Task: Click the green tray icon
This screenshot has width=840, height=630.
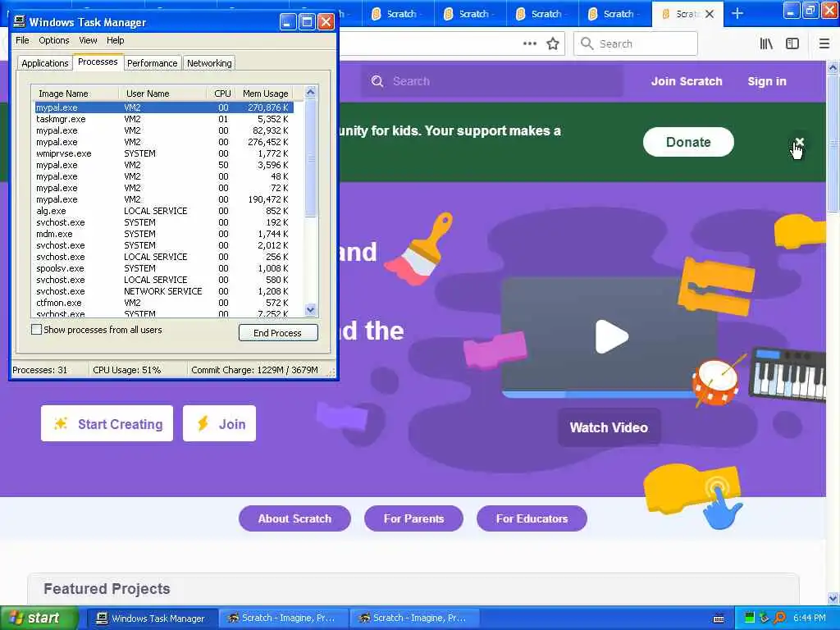Action: 750,619
